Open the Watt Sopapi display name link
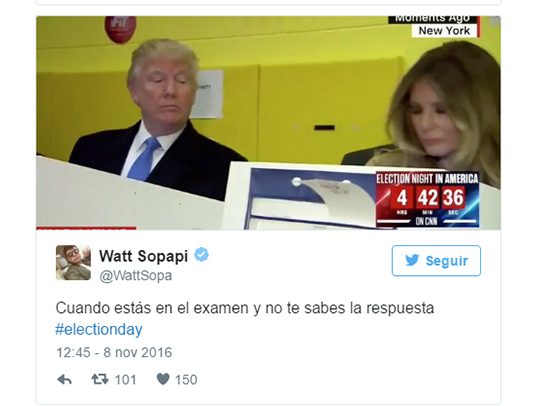This screenshot has width=540, height=406. (x=144, y=256)
